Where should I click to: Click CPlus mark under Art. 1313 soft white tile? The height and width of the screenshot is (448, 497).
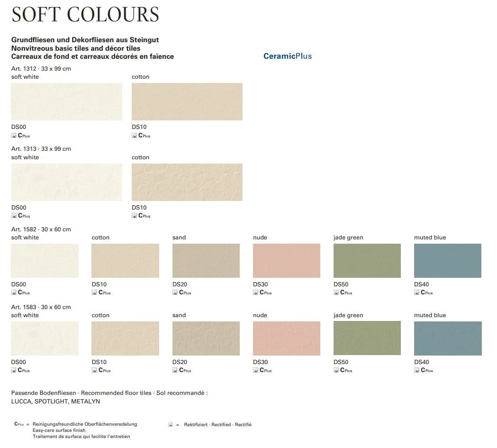[x=24, y=216]
